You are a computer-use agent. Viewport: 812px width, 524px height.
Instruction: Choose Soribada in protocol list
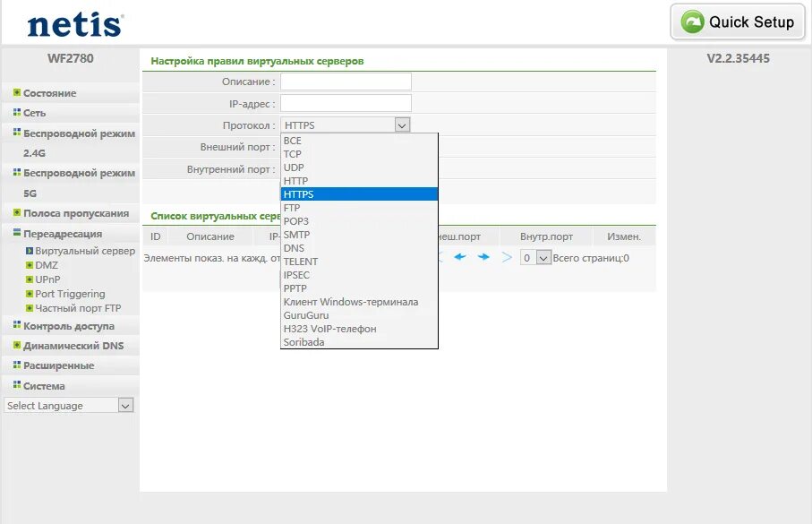pyautogui.click(x=359, y=342)
